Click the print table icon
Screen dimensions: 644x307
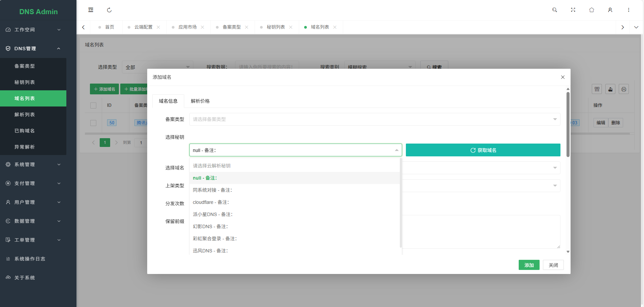pyautogui.click(x=623, y=89)
